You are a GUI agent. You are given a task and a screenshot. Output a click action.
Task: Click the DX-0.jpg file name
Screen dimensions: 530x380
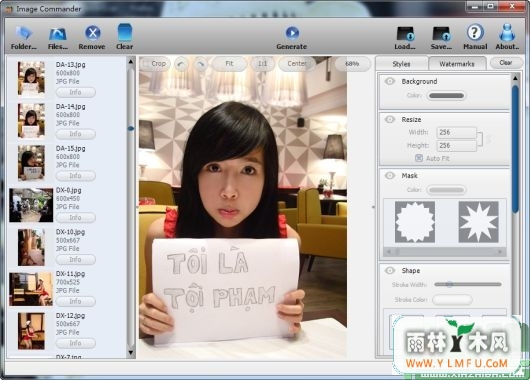69,190
